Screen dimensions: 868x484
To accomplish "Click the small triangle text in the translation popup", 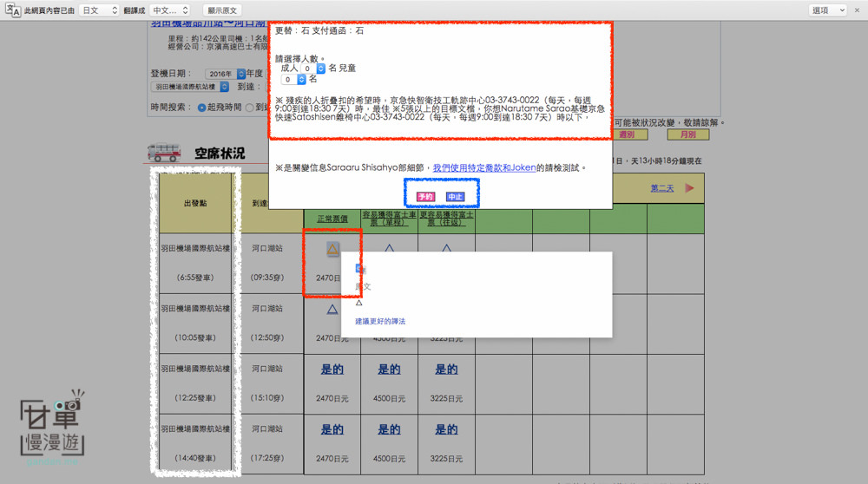I will click(358, 303).
